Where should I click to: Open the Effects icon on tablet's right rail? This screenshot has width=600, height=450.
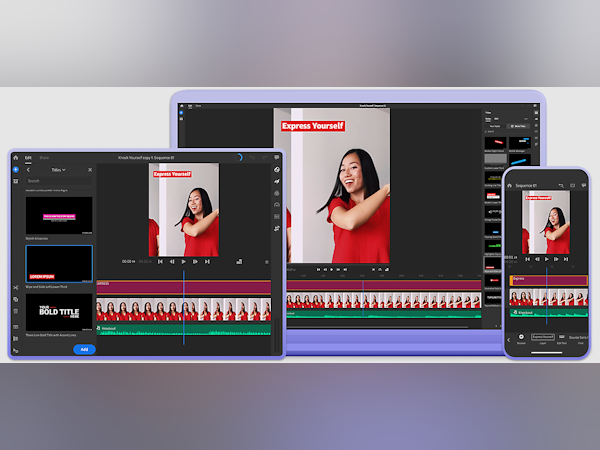tap(277, 181)
